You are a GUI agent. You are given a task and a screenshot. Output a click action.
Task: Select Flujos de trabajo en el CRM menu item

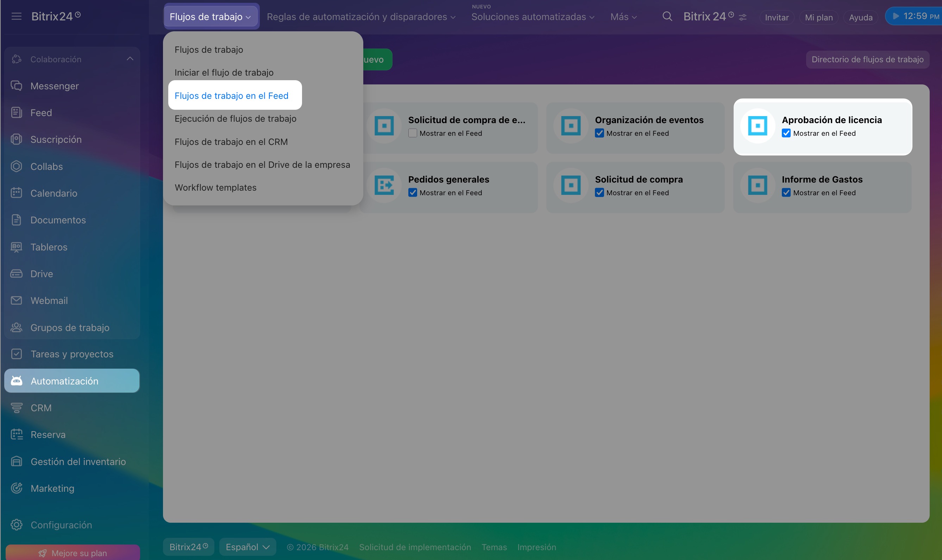coord(231,142)
